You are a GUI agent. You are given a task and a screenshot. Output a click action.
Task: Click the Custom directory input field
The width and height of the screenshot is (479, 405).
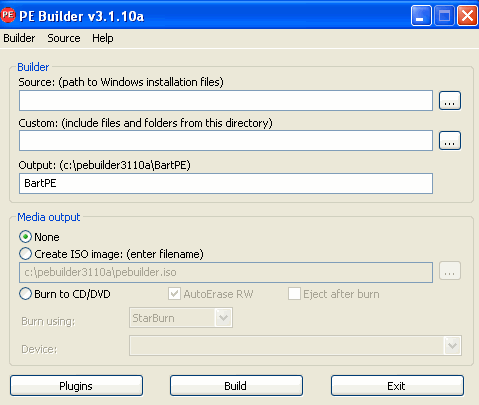coord(226,140)
